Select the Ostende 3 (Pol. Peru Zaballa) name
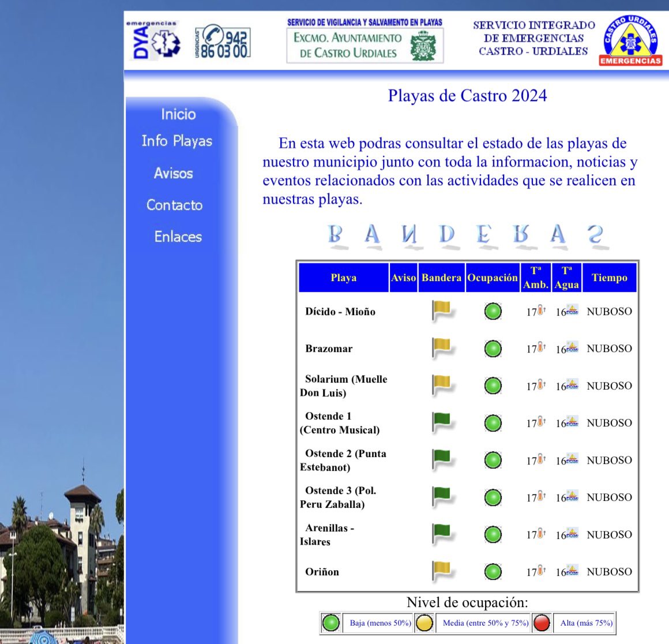 click(x=338, y=497)
